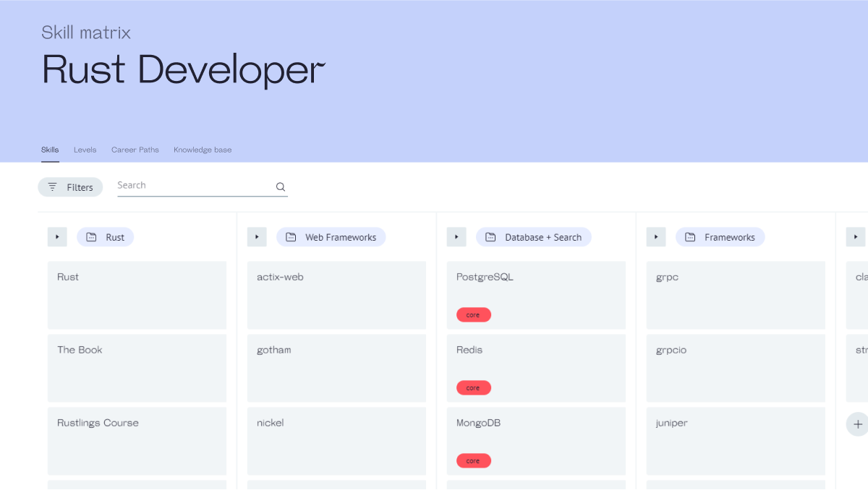Expand the Database + Search column arrow
This screenshot has width=868, height=490.
[456, 237]
